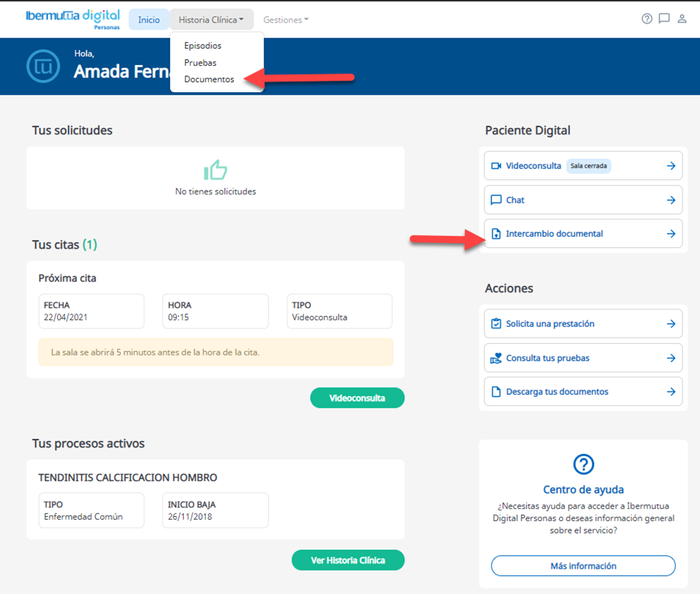Select Pruebas from Historia Clínica menu
The image size is (700, 594).
point(200,62)
